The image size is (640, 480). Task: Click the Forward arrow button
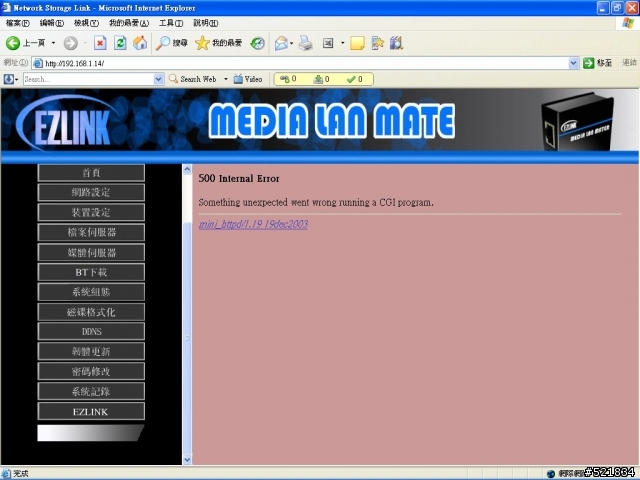click(x=71, y=43)
